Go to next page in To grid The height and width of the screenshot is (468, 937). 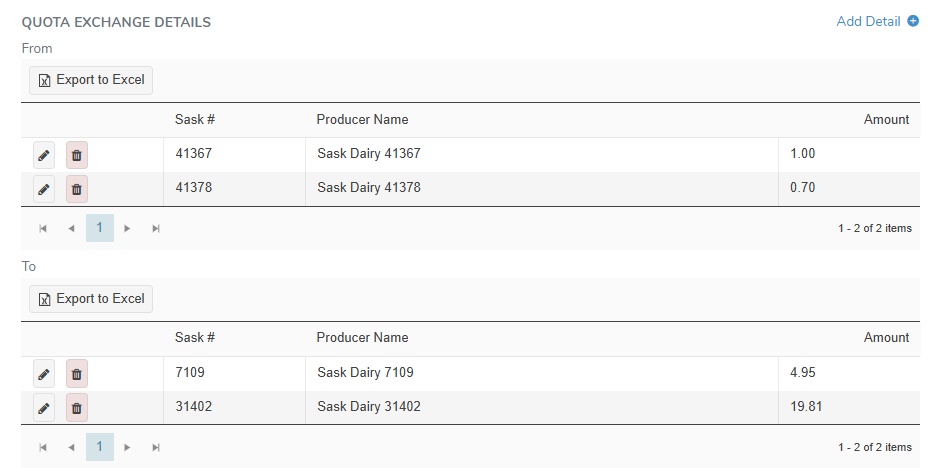tap(127, 447)
